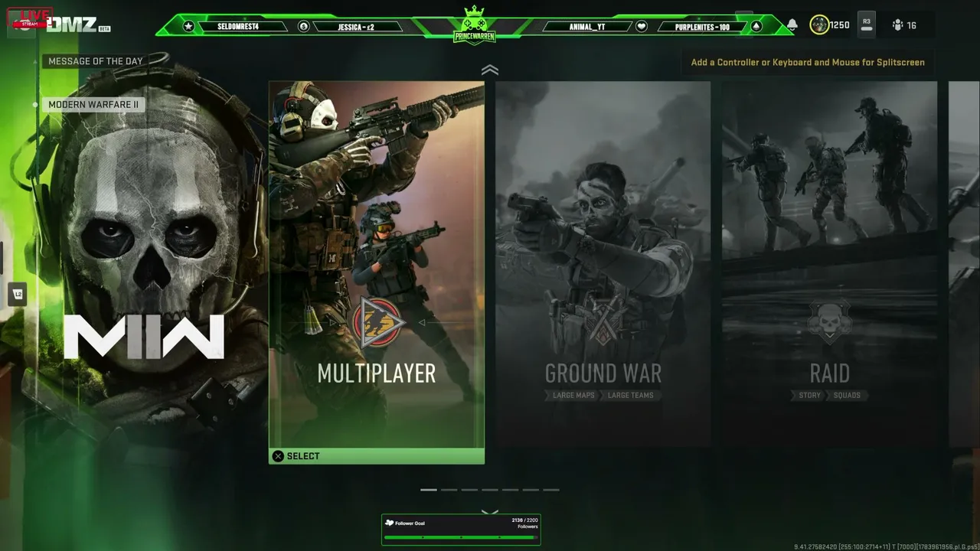This screenshot has height=551, width=980.
Task: Open the 1250 points balance
Action: (x=830, y=25)
